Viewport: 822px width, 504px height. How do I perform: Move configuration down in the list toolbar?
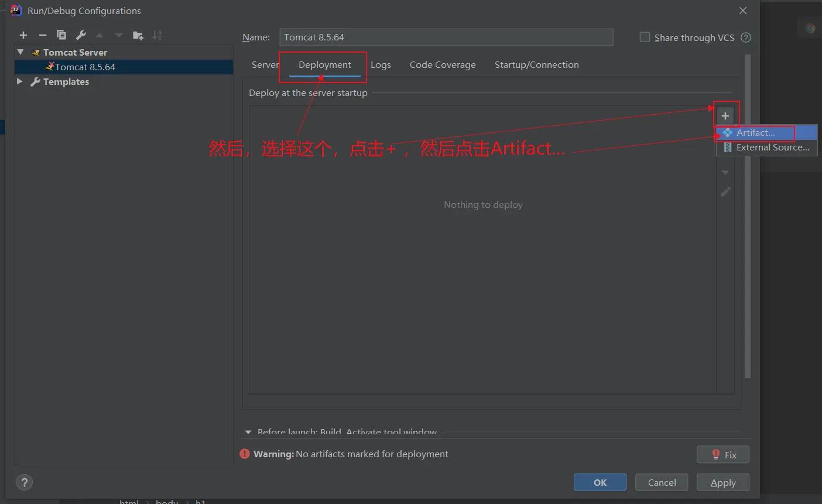point(119,35)
